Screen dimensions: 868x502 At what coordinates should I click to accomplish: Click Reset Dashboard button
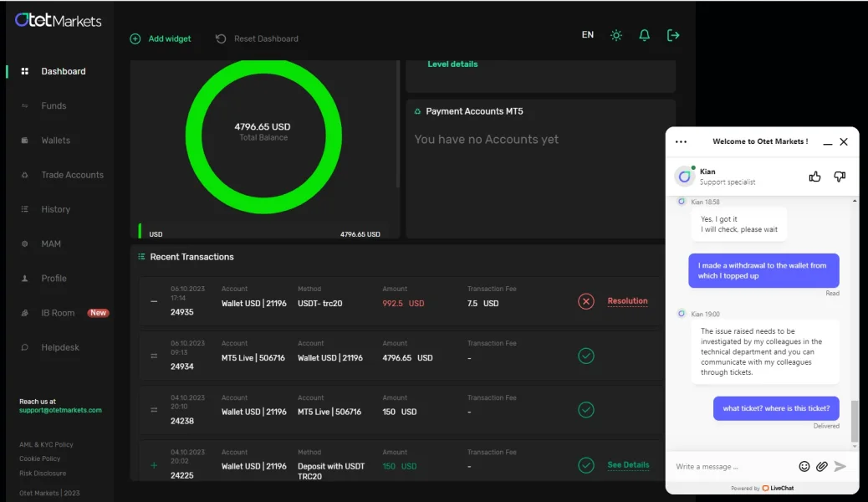[x=257, y=38]
